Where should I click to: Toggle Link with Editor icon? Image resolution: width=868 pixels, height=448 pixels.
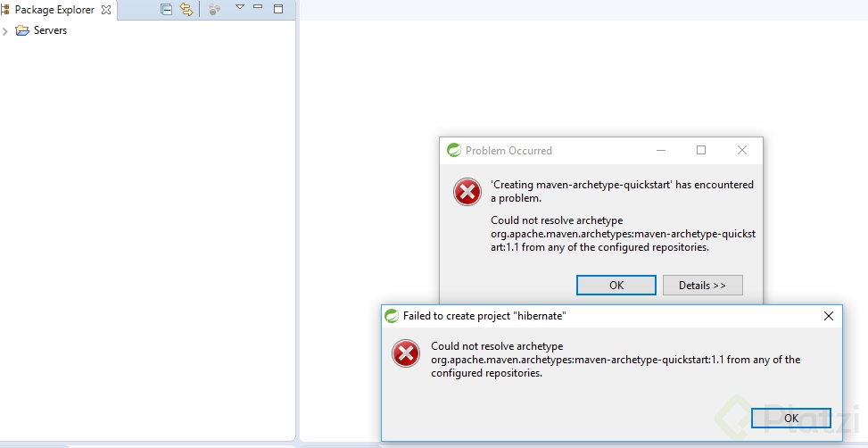186,10
